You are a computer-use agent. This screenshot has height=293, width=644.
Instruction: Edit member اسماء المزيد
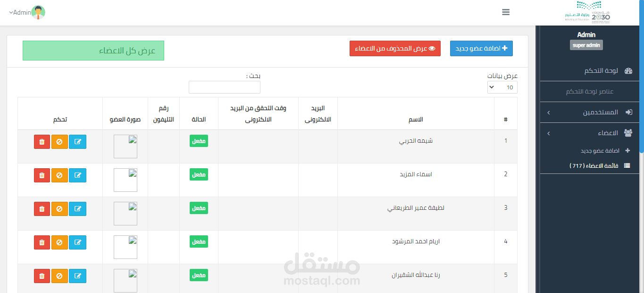point(77,175)
